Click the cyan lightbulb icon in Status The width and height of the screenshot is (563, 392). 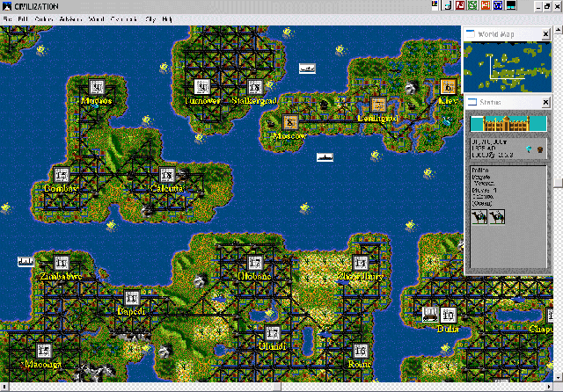tap(529, 149)
